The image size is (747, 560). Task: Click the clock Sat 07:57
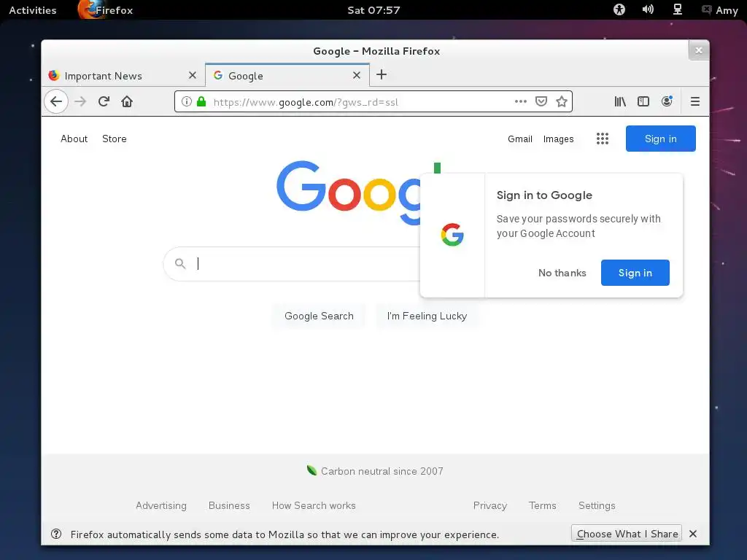pyautogui.click(x=373, y=10)
